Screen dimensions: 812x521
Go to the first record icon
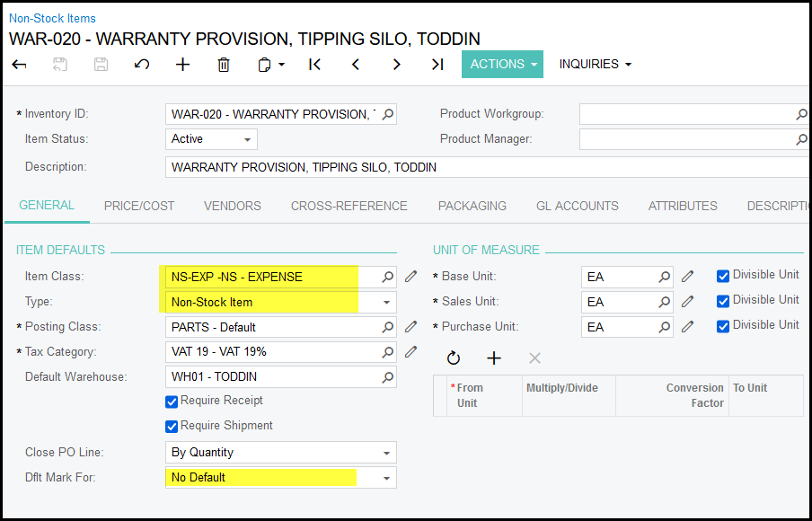[314, 65]
